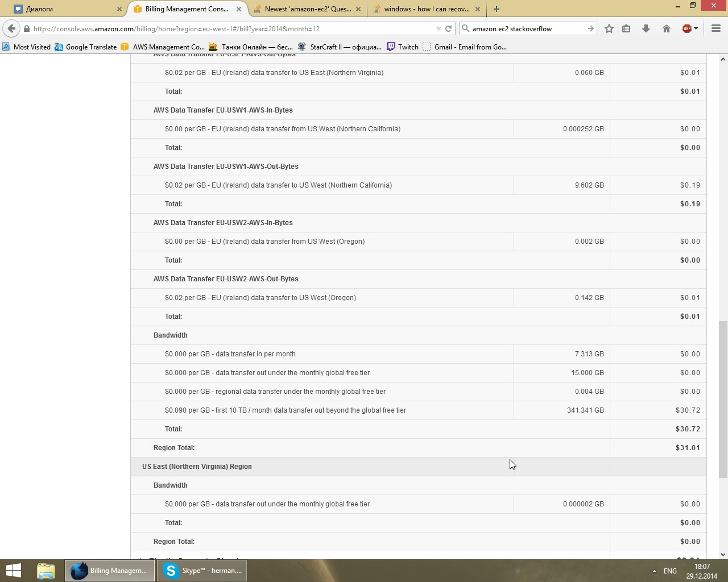728x582 pixels.
Task: Switch to the Диалоги tab
Action: pos(68,9)
